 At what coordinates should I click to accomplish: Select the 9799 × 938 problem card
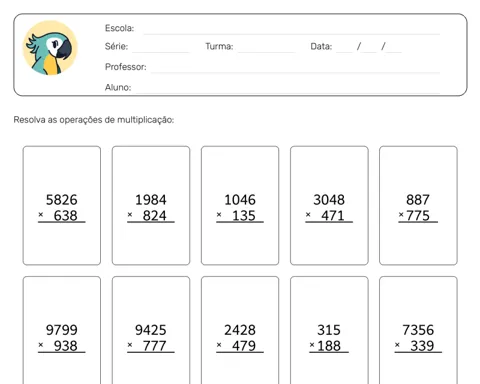(x=62, y=330)
